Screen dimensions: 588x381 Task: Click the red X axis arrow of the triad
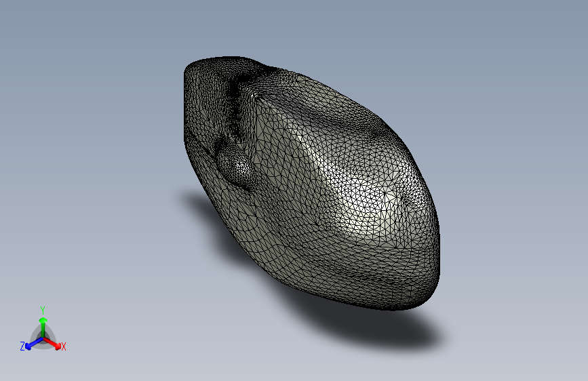[52, 343]
